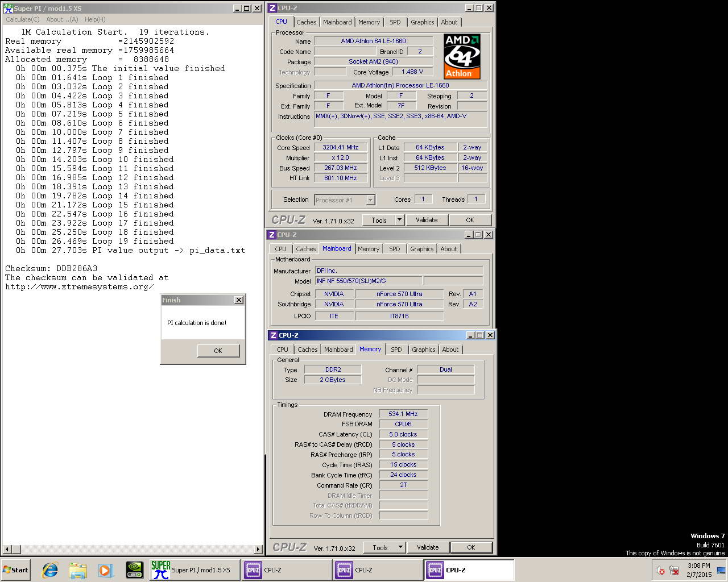
Task: Click Bus Speed value 267.03 MHz
Action: point(341,168)
